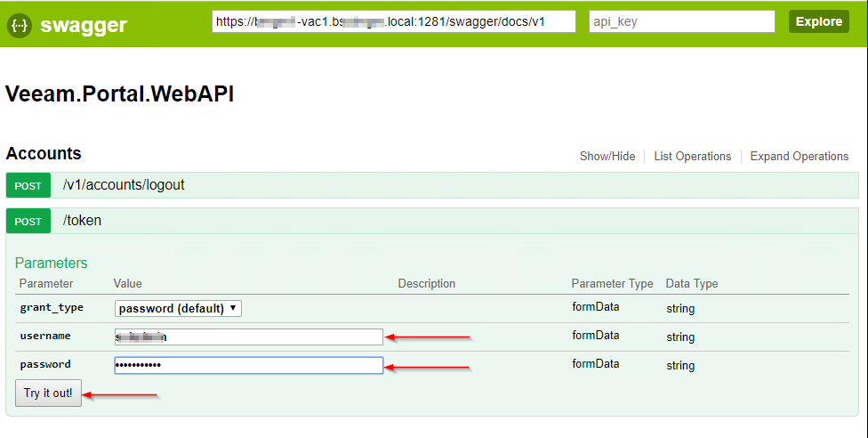The height and width of the screenshot is (438, 868).
Task: Click POST badge of /v1/accounts/logout
Action: tap(28, 186)
